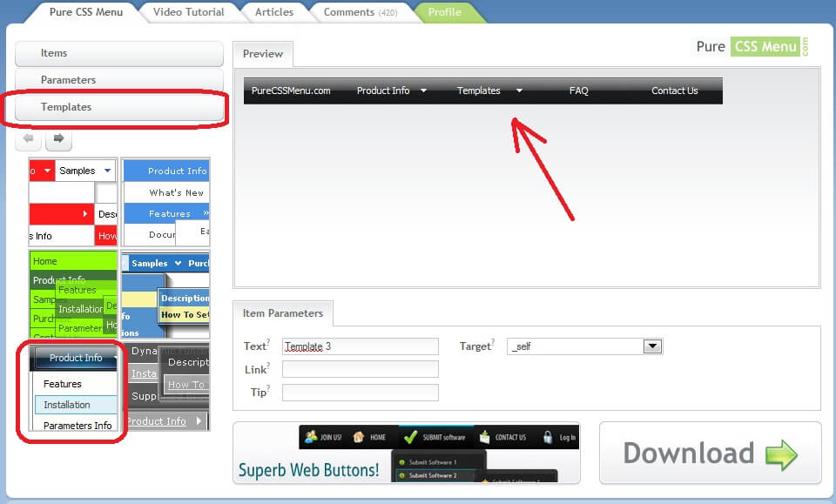836x504 pixels.
Task: Click Templates in the preview menu bar
Action: pos(479,91)
